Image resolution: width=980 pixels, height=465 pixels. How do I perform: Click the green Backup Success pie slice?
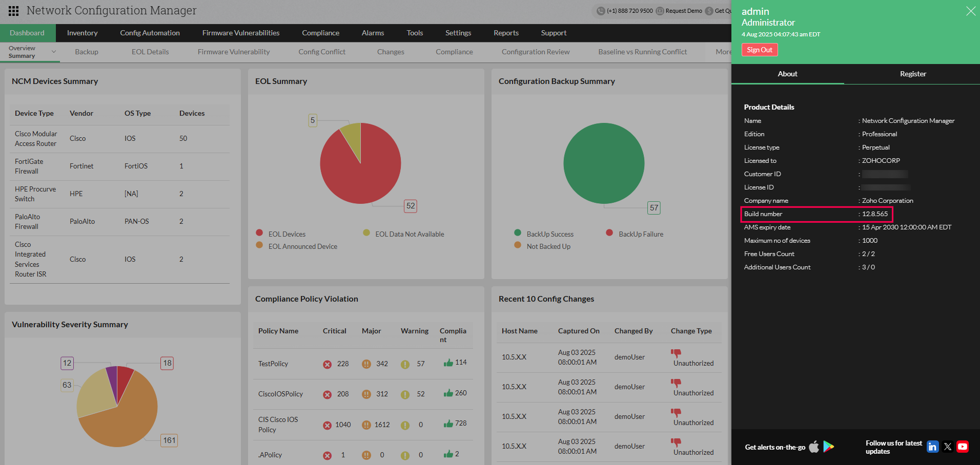[604, 163]
